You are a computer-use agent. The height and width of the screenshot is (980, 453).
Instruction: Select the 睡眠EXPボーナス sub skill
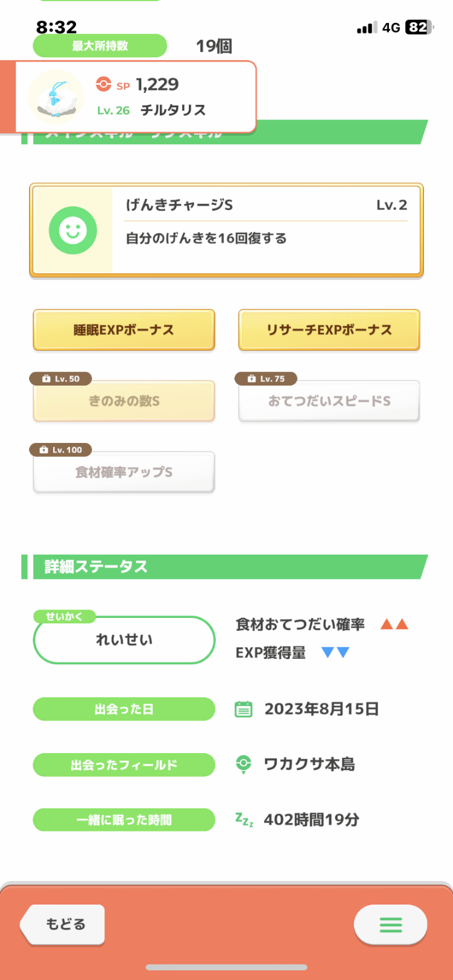tap(124, 330)
